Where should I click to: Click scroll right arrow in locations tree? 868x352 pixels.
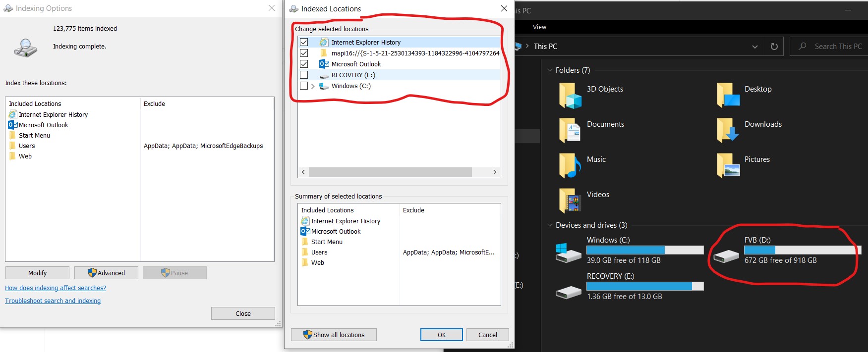pos(495,172)
